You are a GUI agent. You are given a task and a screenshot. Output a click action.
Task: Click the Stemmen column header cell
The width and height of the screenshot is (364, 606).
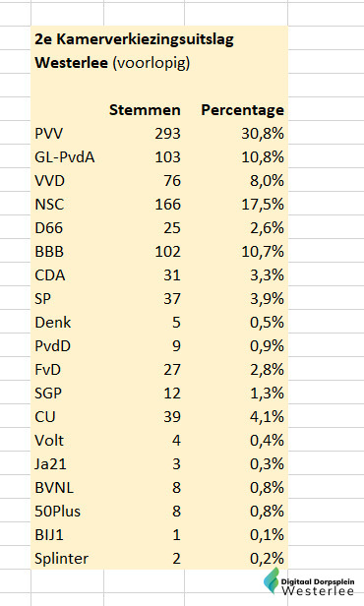[x=145, y=110]
